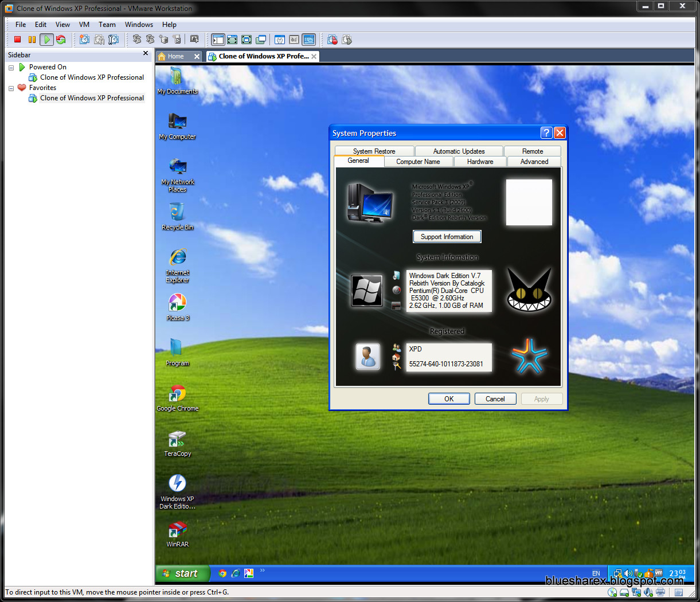Switch to the Advanced tab
This screenshot has height=602, width=700.
pyautogui.click(x=534, y=162)
